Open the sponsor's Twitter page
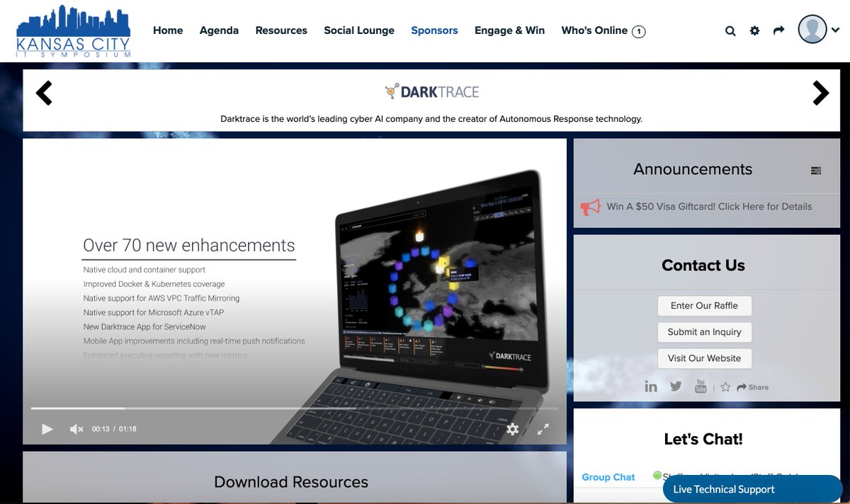 tap(676, 386)
